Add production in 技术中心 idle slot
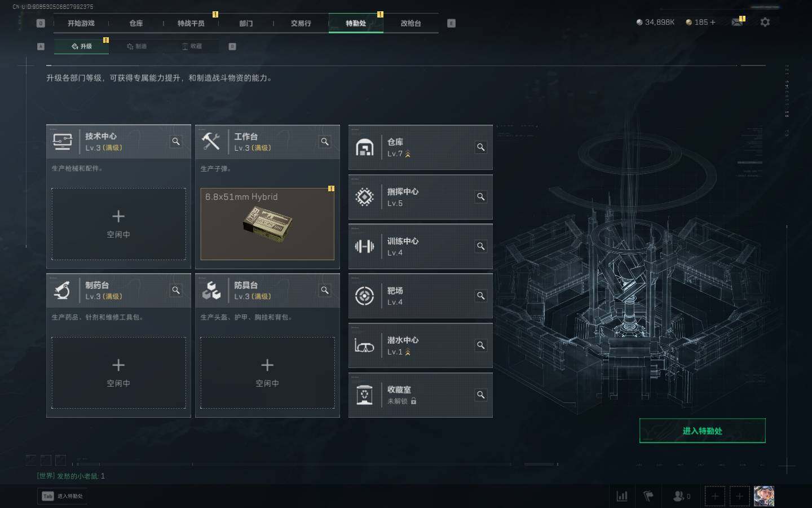Image resolution: width=812 pixels, height=508 pixels. (x=118, y=224)
